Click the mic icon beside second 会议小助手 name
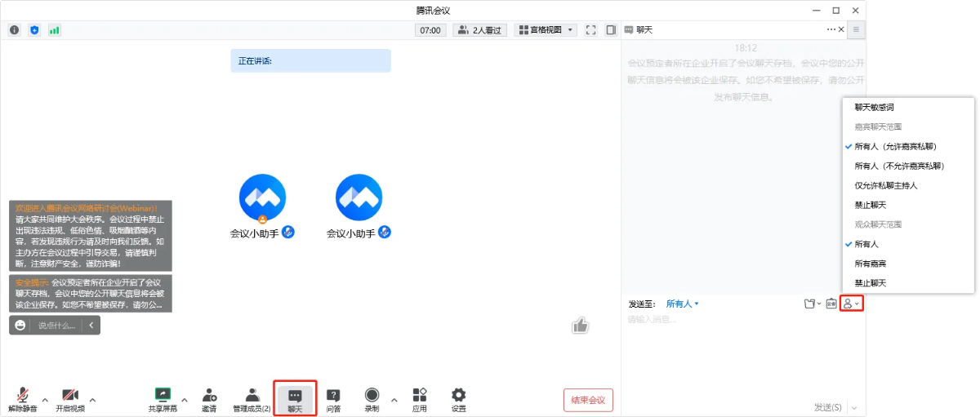980x417 pixels. tap(385, 233)
